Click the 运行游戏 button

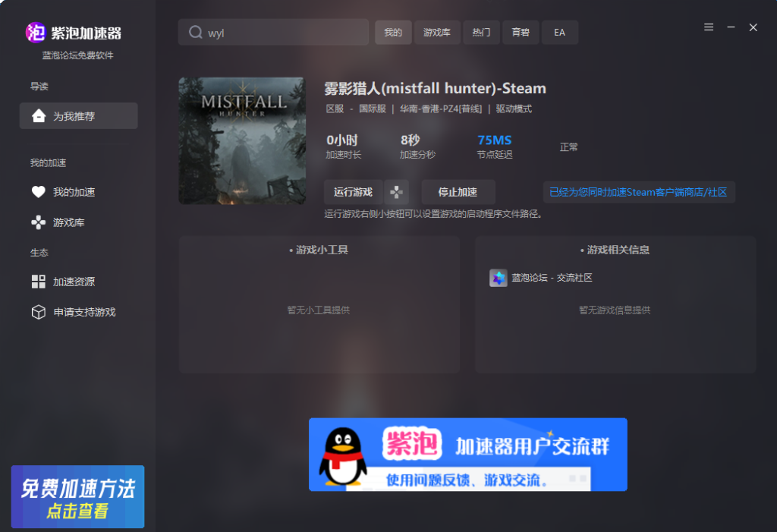[353, 192]
